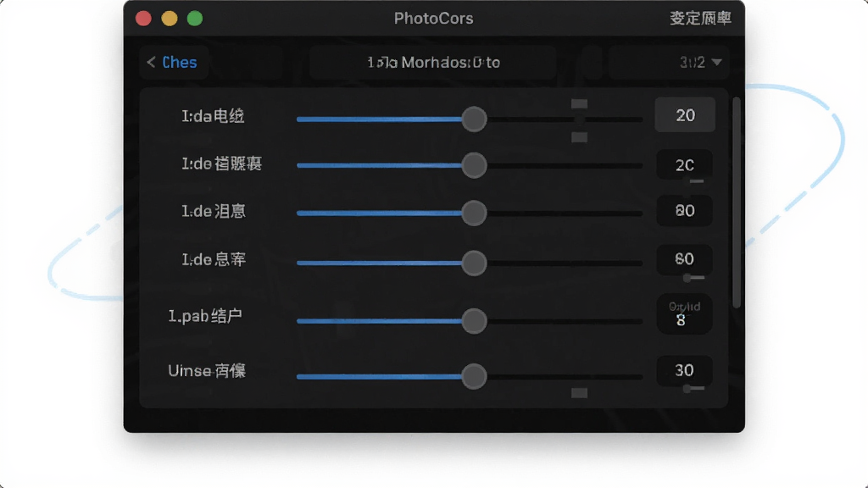The width and height of the screenshot is (868, 488).
Task: Click the mini slider under value 60
Action: click(x=693, y=278)
